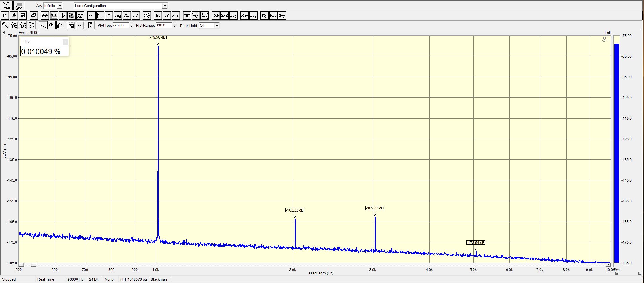Save with the floppy disk icon

click(23, 16)
